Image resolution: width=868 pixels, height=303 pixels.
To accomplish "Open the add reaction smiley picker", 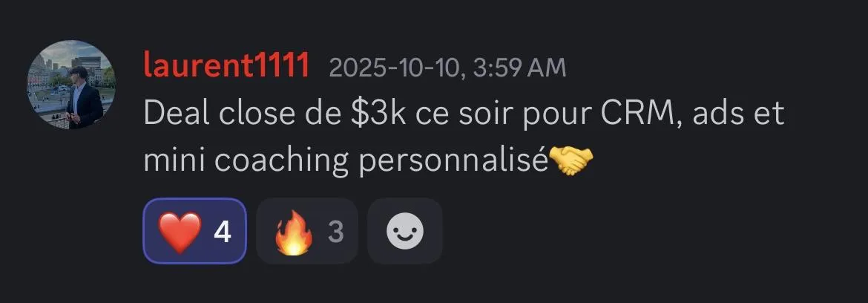I will tap(404, 231).
